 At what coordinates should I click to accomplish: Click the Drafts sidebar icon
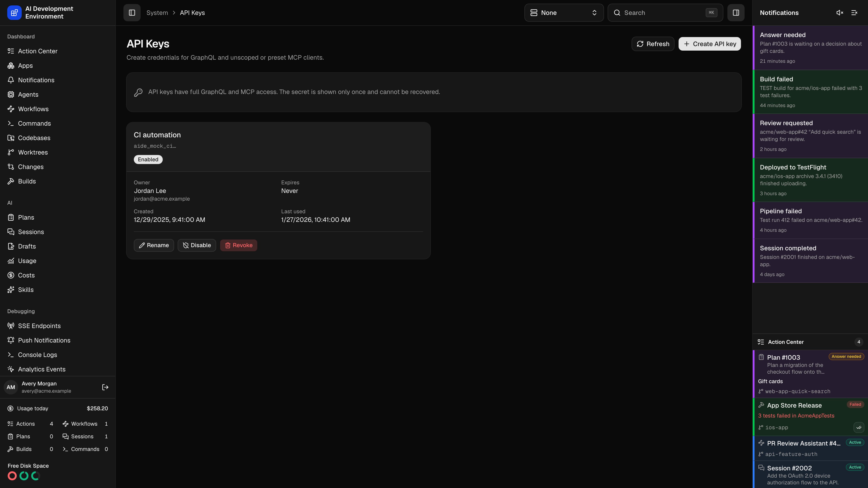(11, 246)
